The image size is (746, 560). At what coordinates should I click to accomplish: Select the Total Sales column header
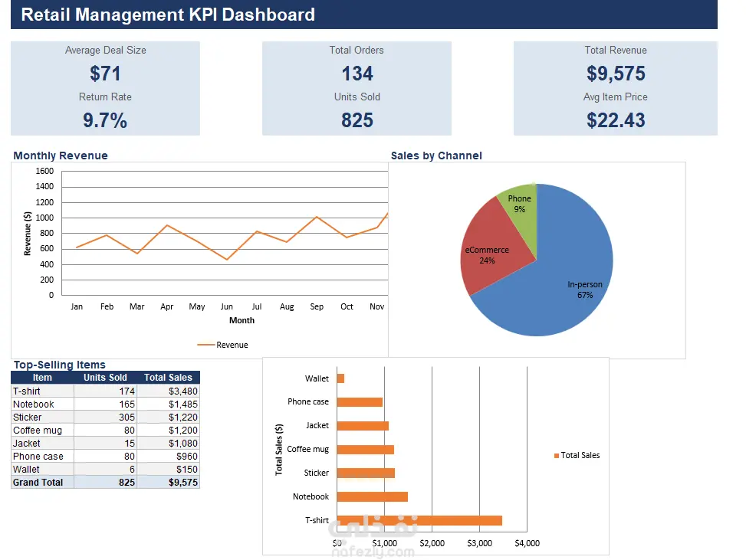click(169, 378)
